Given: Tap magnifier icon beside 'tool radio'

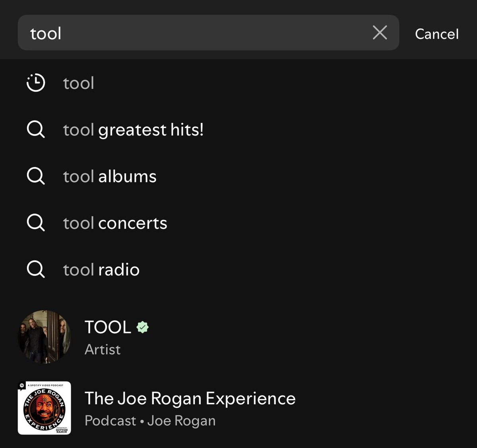Looking at the screenshot, I should click(x=36, y=269).
